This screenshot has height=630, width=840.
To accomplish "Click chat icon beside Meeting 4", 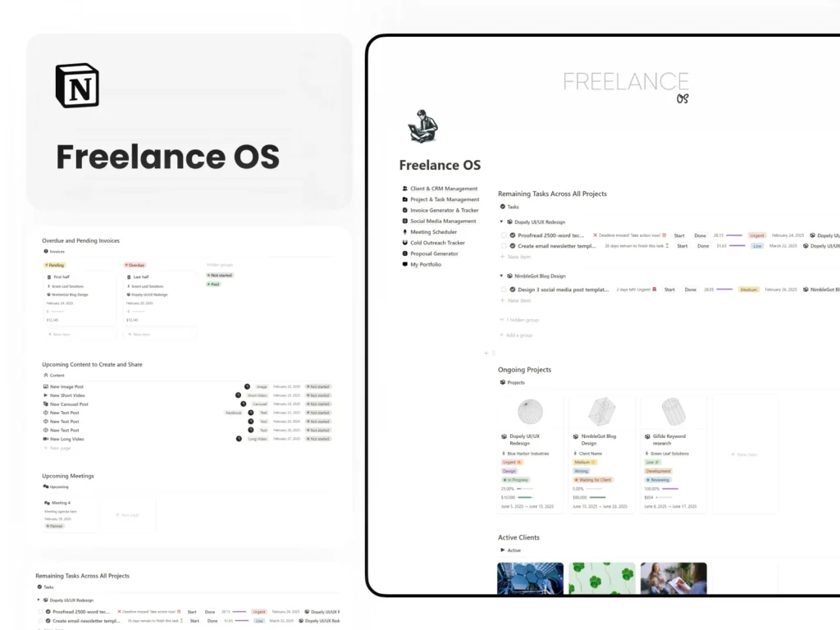I will pos(47,503).
